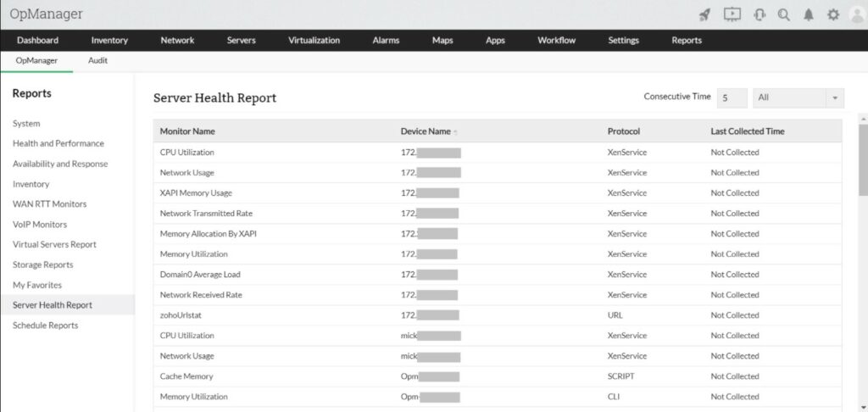Sort by Monitor Name column header
The width and height of the screenshot is (868, 412).
point(187,131)
